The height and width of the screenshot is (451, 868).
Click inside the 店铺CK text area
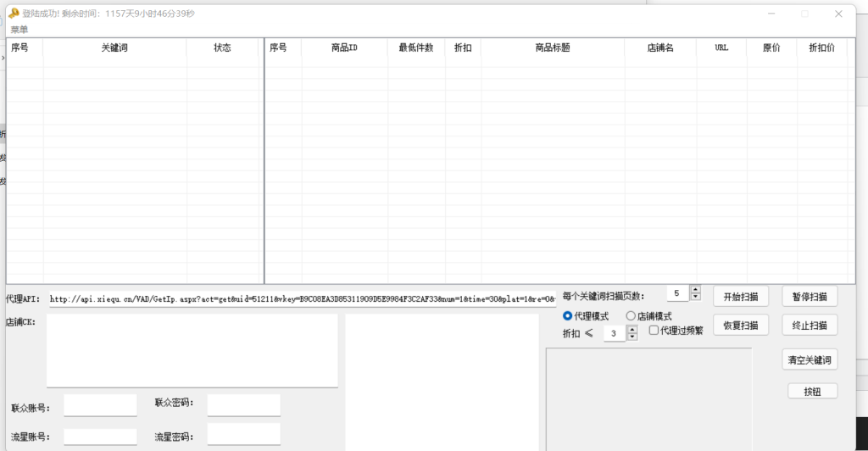192,350
